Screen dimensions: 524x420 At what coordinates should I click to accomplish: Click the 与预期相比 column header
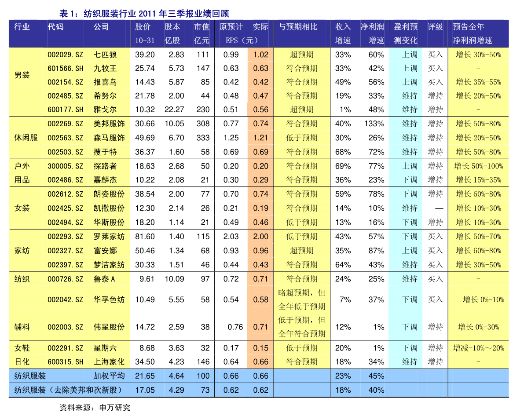point(298,27)
